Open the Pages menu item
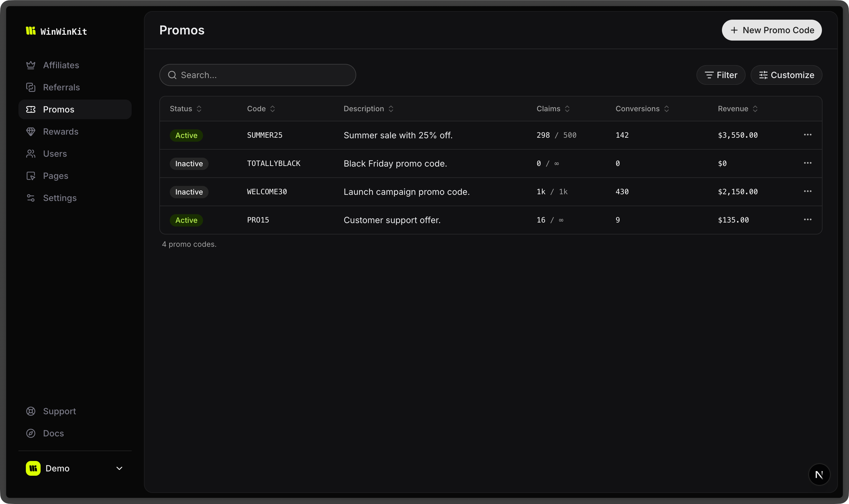This screenshot has height=504, width=849. (75, 176)
